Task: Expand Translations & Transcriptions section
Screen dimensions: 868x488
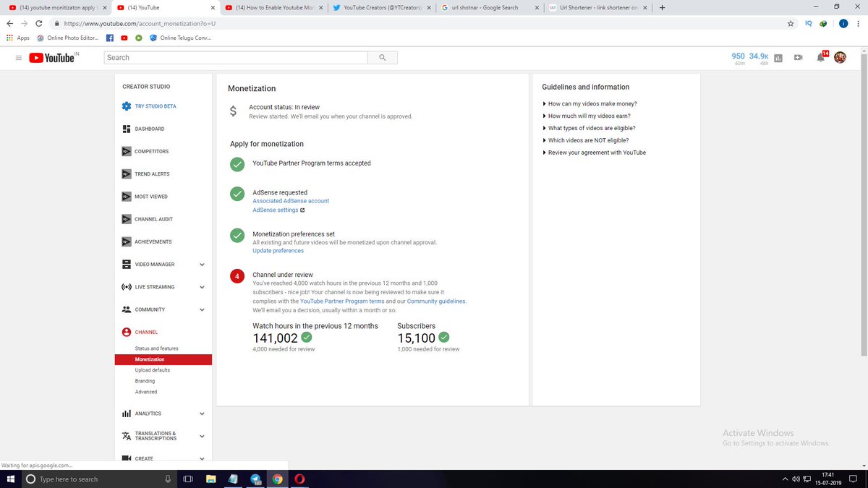Action: click(202, 436)
